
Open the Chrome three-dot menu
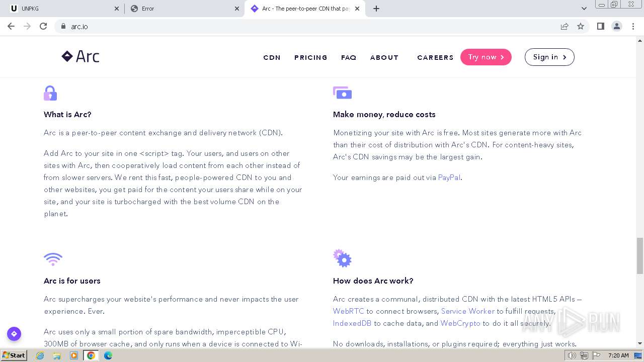[633, 26]
